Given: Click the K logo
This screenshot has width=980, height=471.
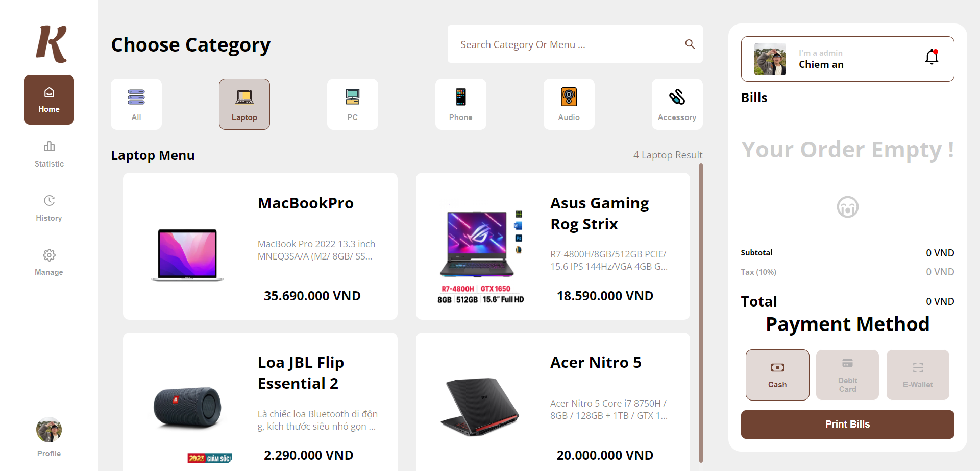Looking at the screenshot, I should pos(51,44).
